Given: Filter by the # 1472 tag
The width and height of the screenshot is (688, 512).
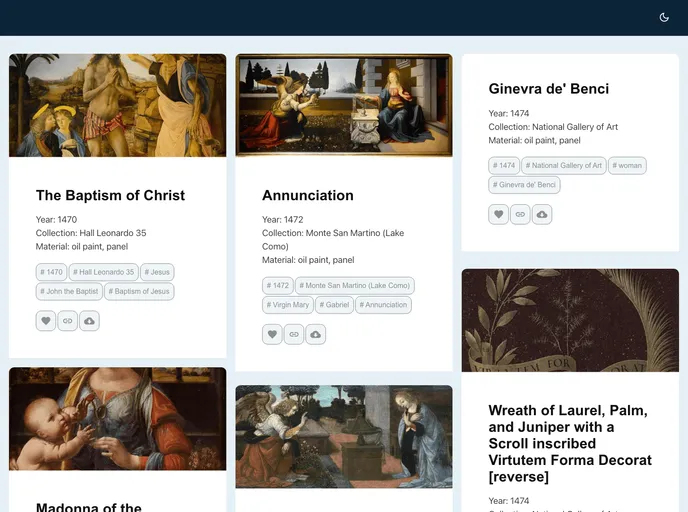Looking at the screenshot, I should pos(278,286).
